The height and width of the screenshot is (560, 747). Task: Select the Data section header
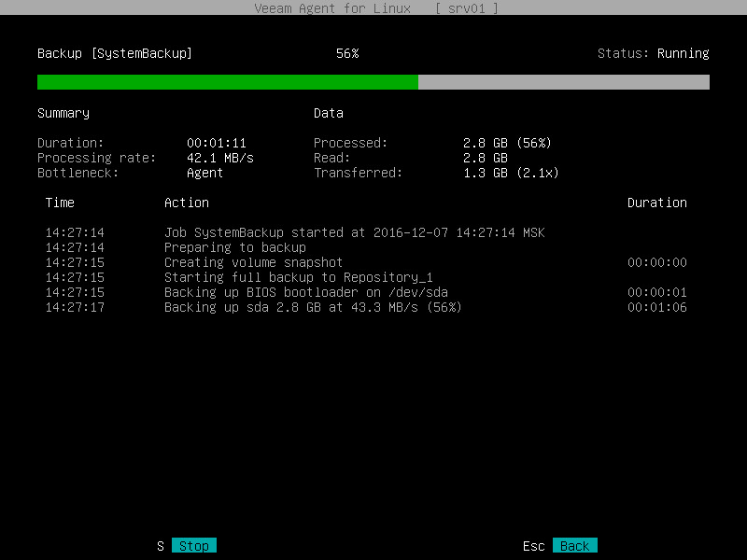pyautogui.click(x=328, y=113)
